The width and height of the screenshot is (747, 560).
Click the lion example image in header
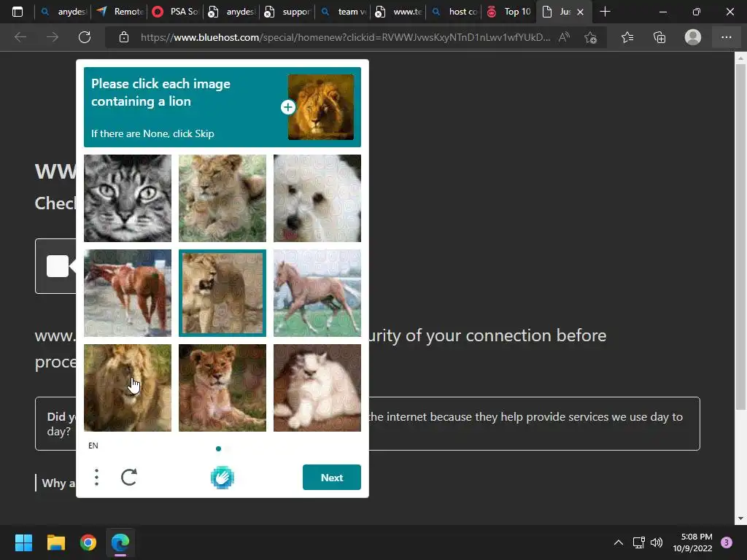click(x=321, y=107)
